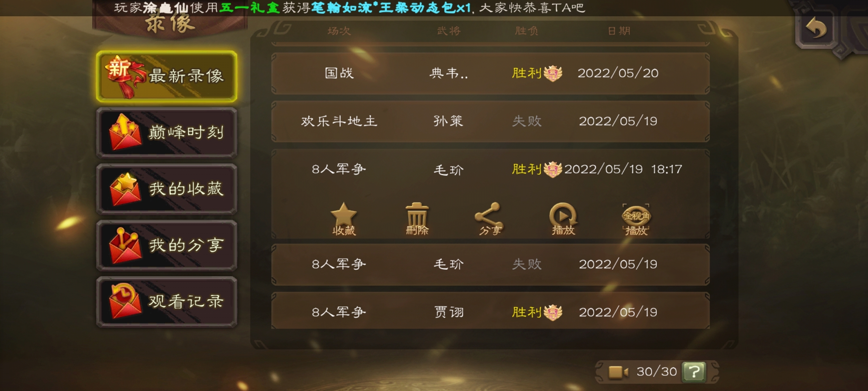
Task: Open the 我的分享 tab
Action: [x=167, y=245]
